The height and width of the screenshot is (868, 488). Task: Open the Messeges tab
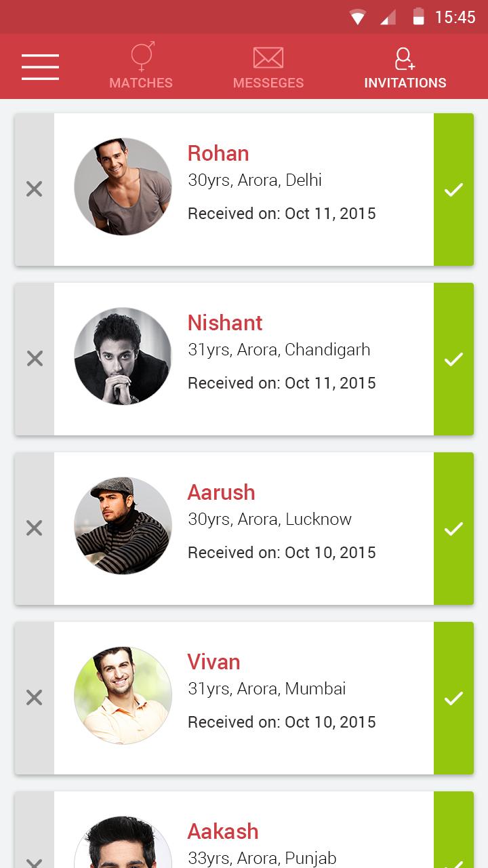(268, 66)
